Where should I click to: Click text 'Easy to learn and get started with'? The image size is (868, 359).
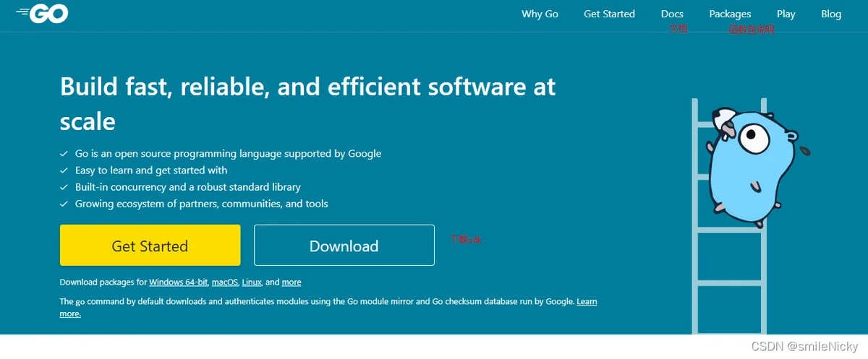point(151,170)
